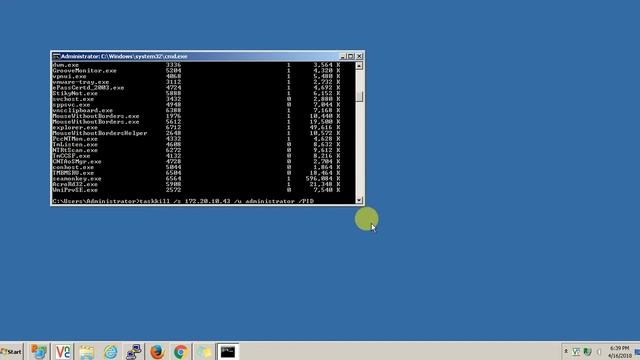Open the two-computers network icon in taskbar
This screenshot has width=640, height=360.
pos(134,352)
